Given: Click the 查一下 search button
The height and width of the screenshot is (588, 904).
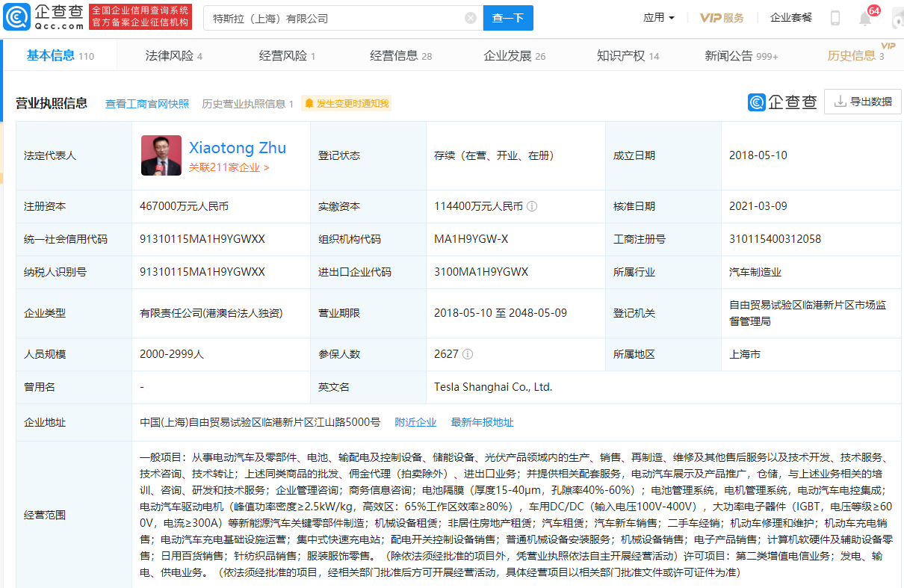Looking at the screenshot, I should click(508, 18).
